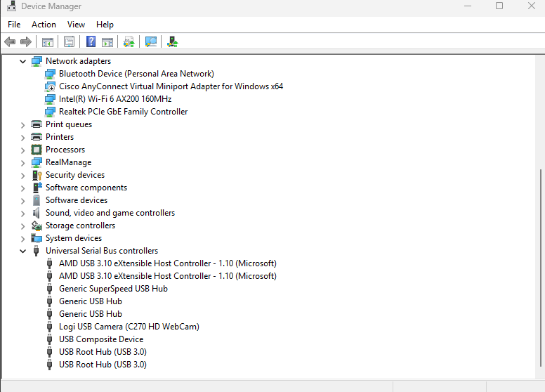Open the File menu
Screen dimensions: 545x392
point(14,25)
